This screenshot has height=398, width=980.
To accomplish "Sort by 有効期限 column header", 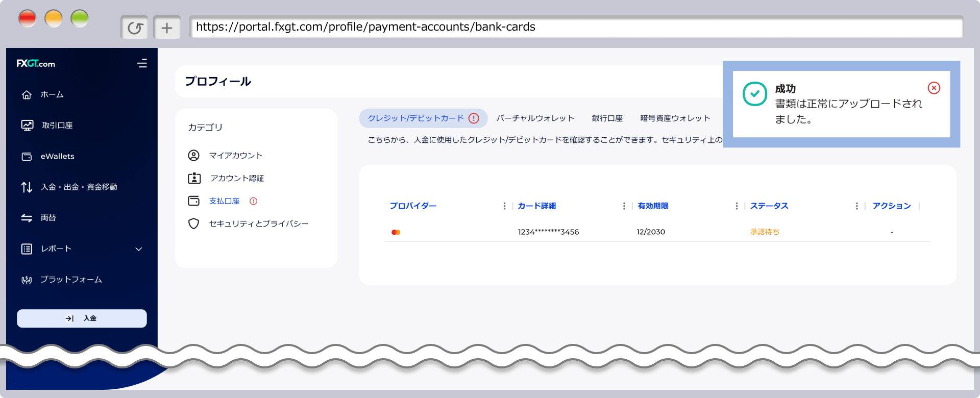I will (653, 206).
